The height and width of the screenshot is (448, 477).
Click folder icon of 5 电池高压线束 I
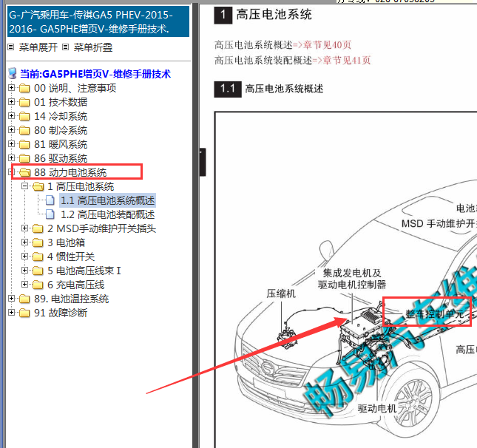pos(38,271)
